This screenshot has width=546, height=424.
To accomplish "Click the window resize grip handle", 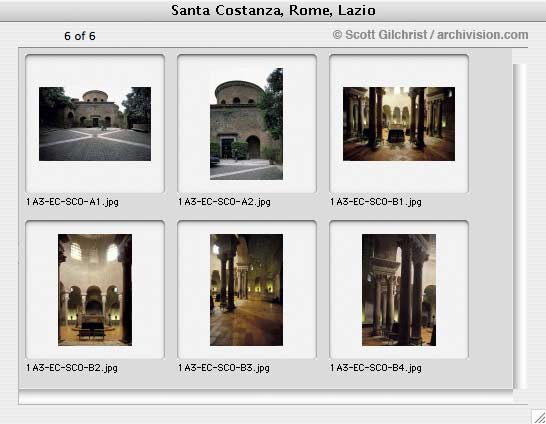I will tap(538, 417).
